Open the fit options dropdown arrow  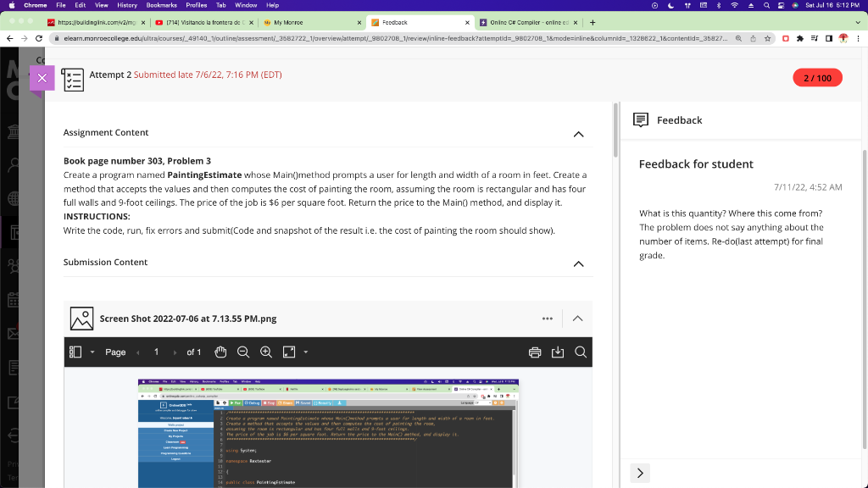(x=305, y=352)
